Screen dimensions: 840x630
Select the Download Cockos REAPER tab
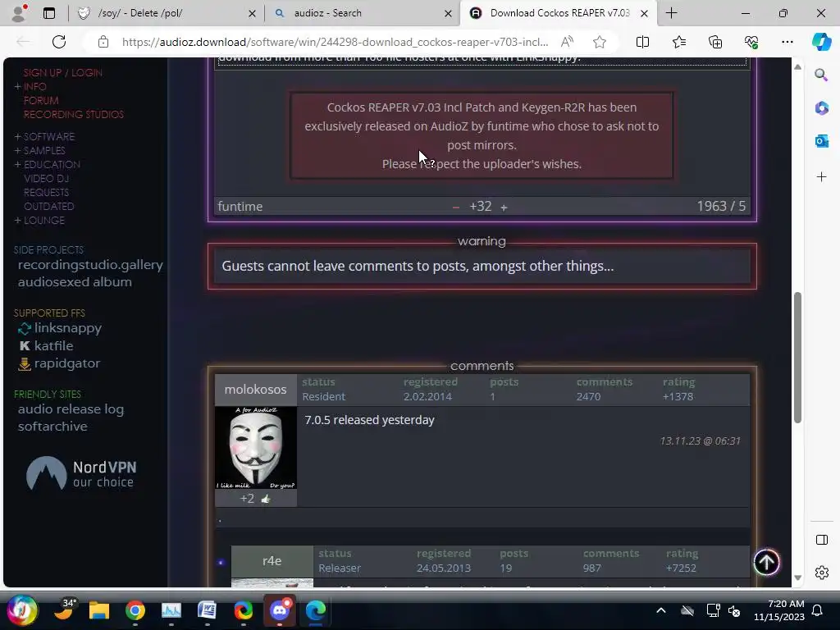[559, 13]
